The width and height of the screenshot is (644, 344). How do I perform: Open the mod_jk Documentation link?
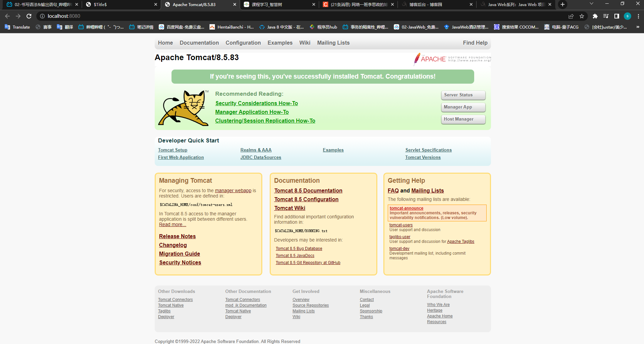pos(246,305)
